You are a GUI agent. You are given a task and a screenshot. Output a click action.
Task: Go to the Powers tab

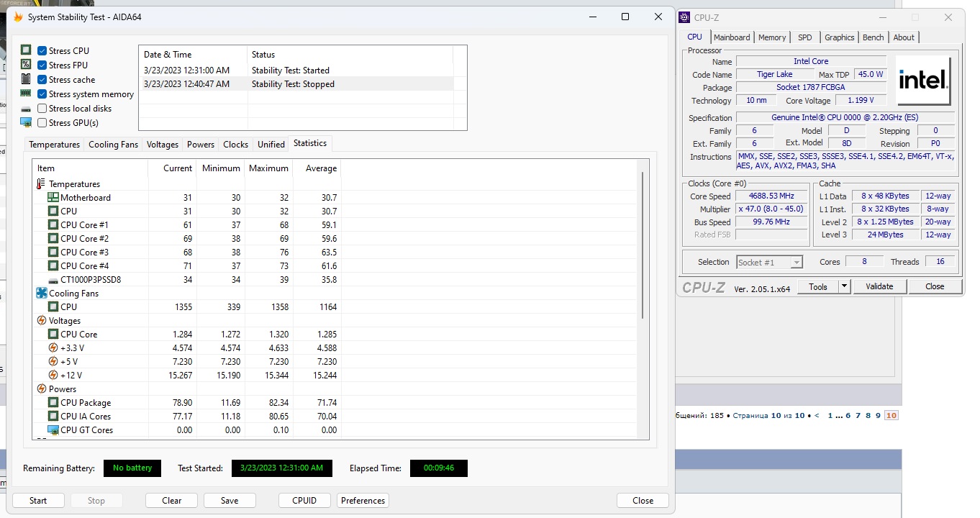click(x=201, y=145)
